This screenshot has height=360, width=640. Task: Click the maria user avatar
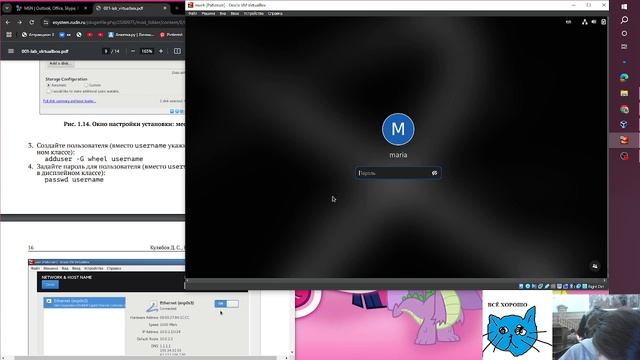pyautogui.click(x=398, y=129)
